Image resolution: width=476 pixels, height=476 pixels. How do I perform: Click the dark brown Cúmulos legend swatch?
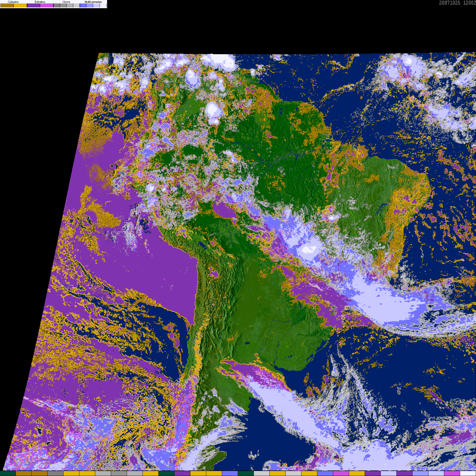7,5
